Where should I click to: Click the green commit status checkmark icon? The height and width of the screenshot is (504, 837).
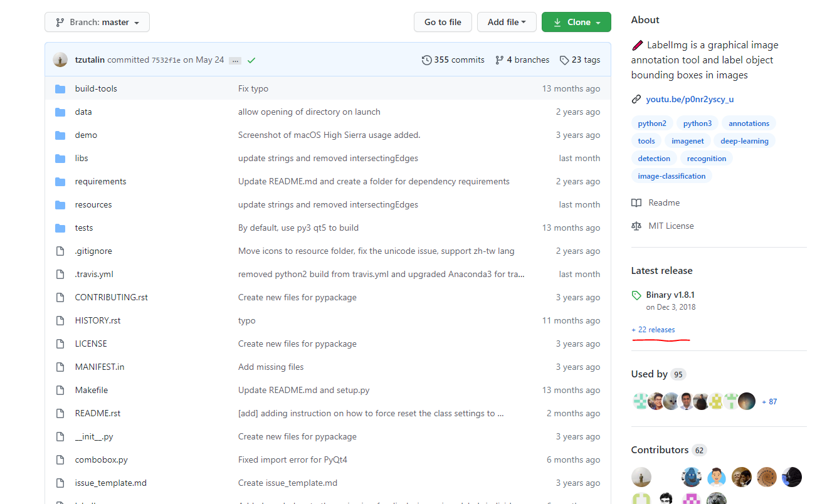pyautogui.click(x=251, y=60)
